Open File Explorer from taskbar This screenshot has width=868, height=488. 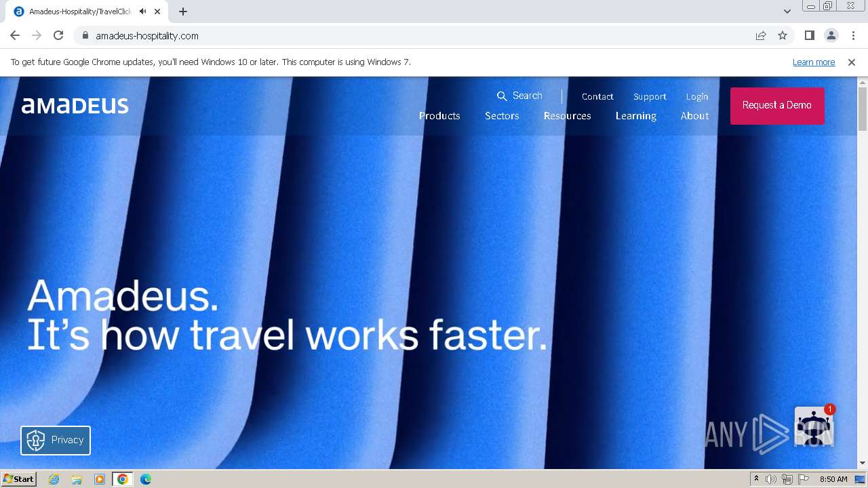(x=77, y=479)
